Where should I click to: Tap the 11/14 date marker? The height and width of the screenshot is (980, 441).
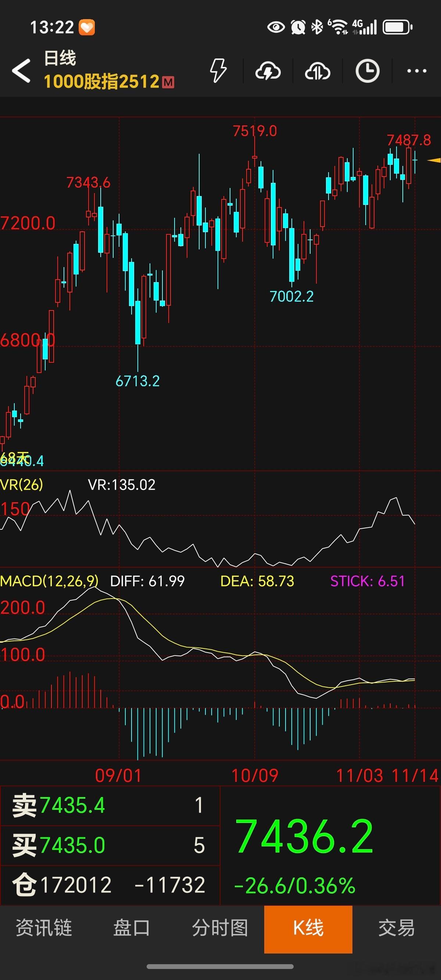click(415, 775)
